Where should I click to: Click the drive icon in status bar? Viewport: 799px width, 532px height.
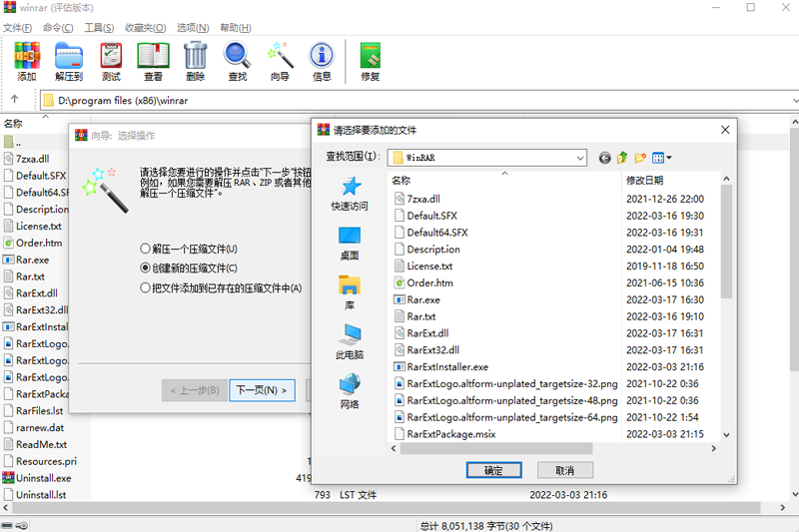[x=7, y=525]
